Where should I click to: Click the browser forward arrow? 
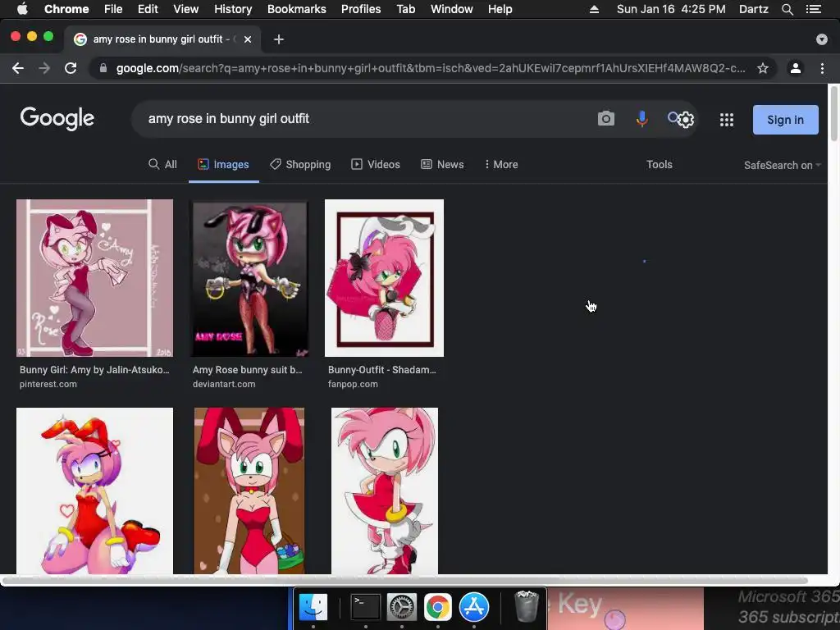[44, 68]
